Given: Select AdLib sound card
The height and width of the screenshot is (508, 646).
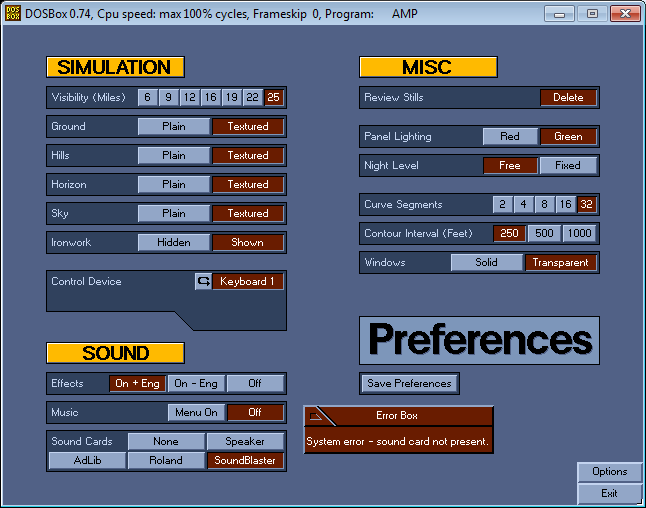Looking at the screenshot, I should (87, 460).
